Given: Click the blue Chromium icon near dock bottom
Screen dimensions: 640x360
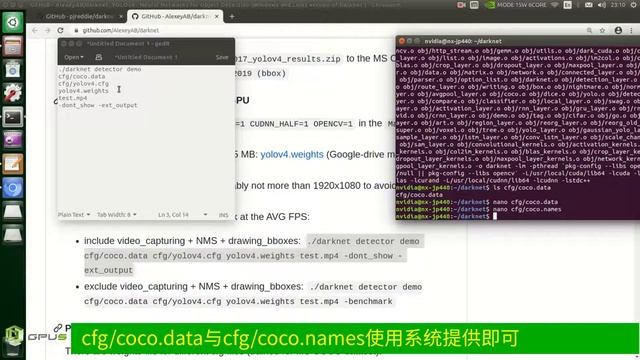Looking at the screenshot, I should click(13, 188).
